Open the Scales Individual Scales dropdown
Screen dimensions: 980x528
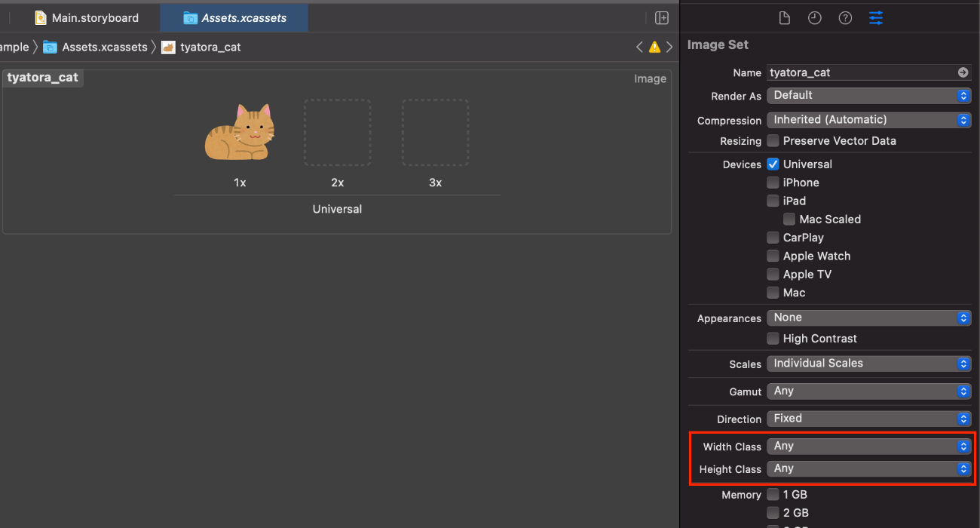coord(868,364)
